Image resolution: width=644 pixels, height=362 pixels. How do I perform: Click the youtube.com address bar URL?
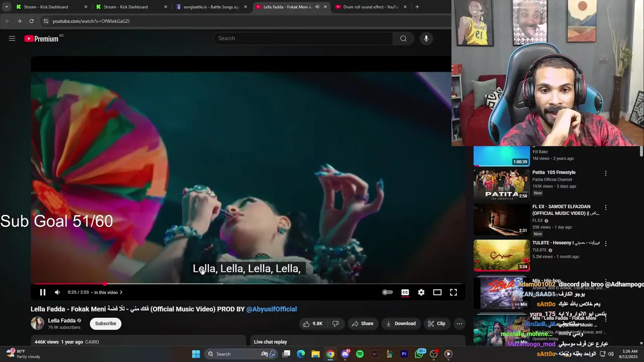tap(91, 21)
